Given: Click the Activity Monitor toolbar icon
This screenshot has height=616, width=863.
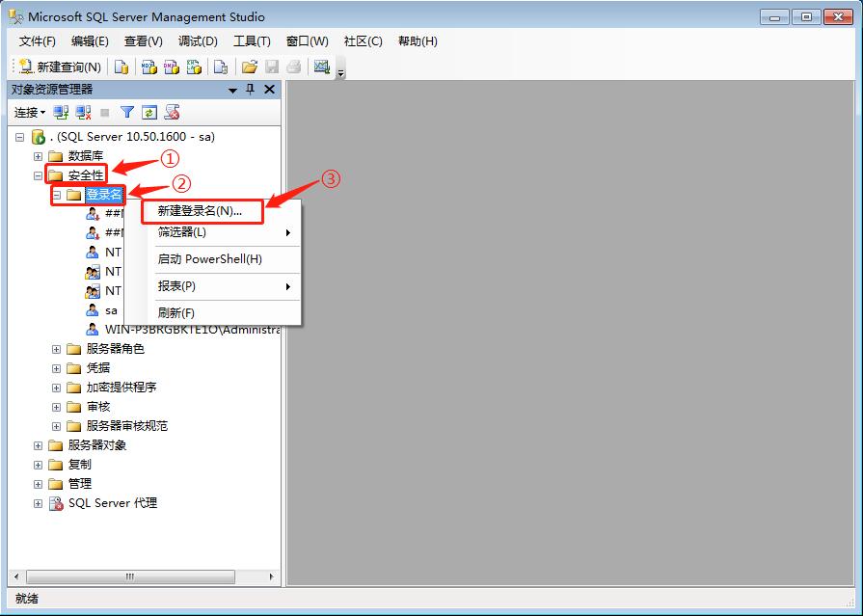Looking at the screenshot, I should click(x=322, y=67).
